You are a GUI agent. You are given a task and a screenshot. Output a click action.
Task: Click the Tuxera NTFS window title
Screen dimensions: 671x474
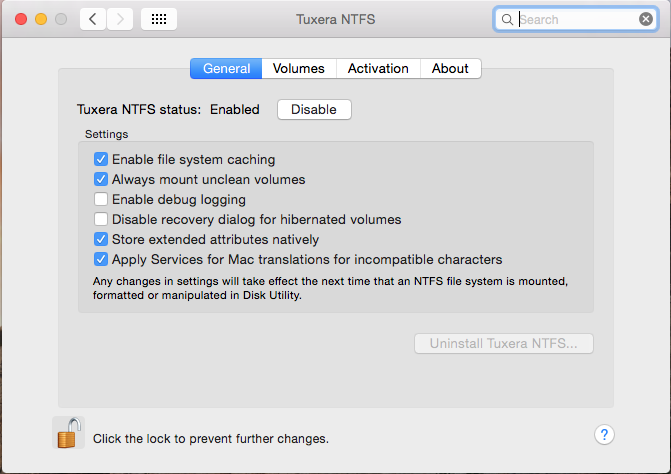[336, 19]
